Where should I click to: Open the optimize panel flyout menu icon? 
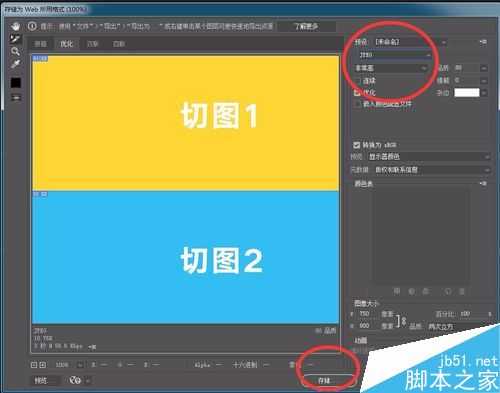coord(483,42)
